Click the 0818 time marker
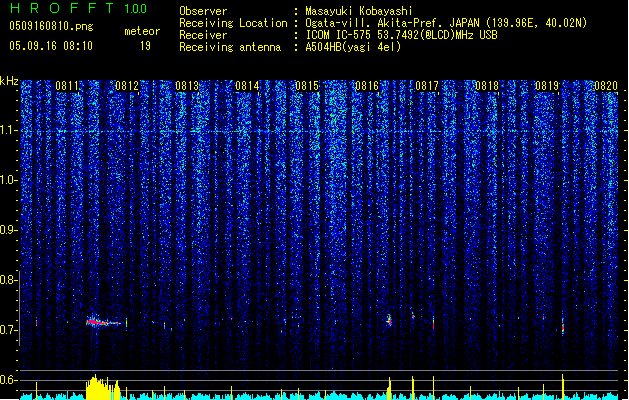 (x=487, y=86)
